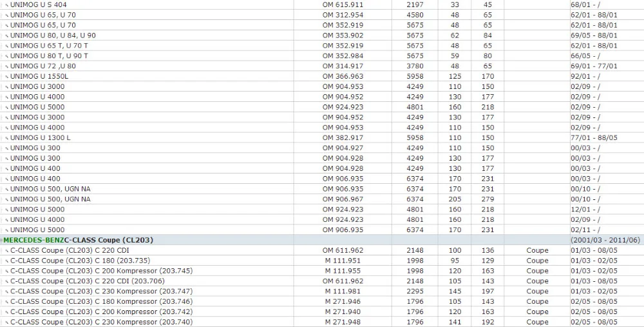Click the arrow icon beside C 230 Kompressor (203.747)
This screenshot has height=327, width=644.
pos(6,292)
